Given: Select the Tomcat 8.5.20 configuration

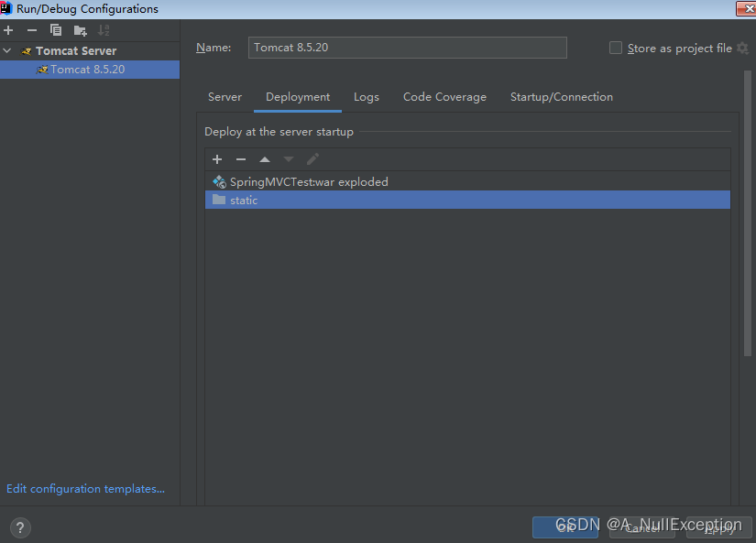Looking at the screenshot, I should point(90,70).
